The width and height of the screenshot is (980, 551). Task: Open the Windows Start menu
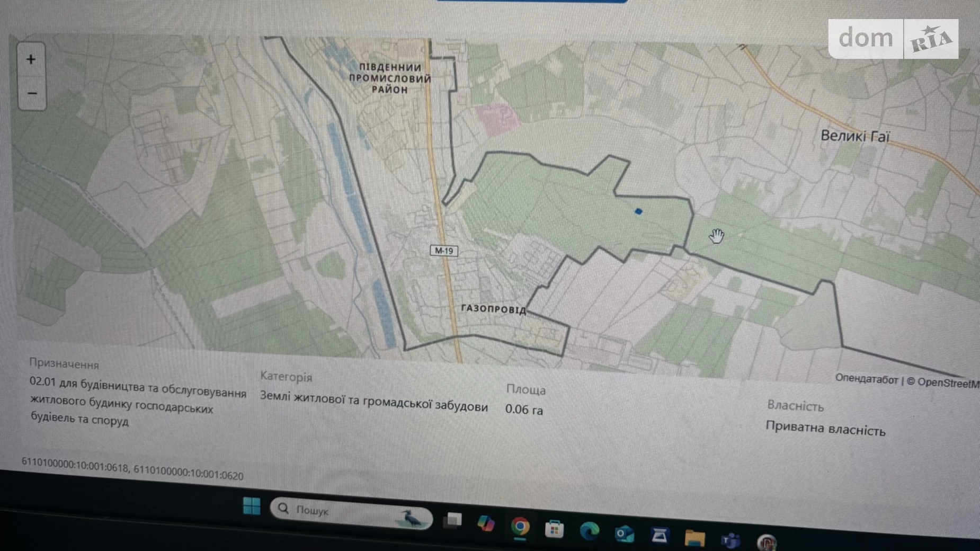(x=252, y=506)
